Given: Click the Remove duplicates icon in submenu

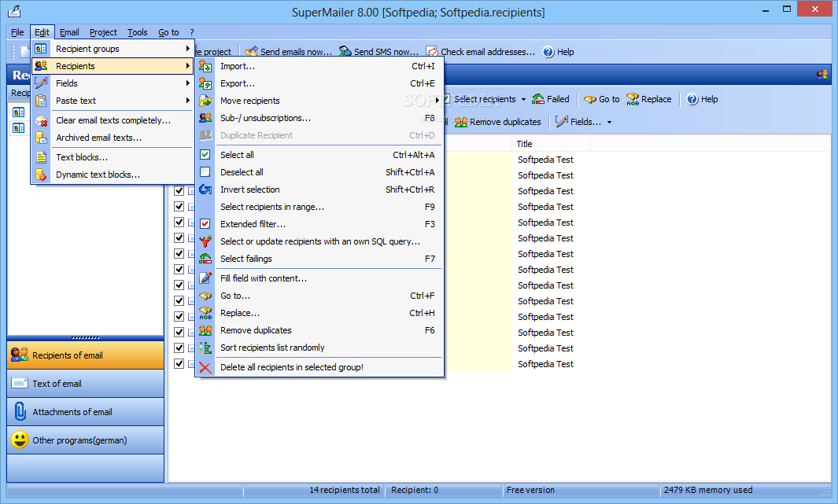Looking at the screenshot, I should tap(205, 330).
